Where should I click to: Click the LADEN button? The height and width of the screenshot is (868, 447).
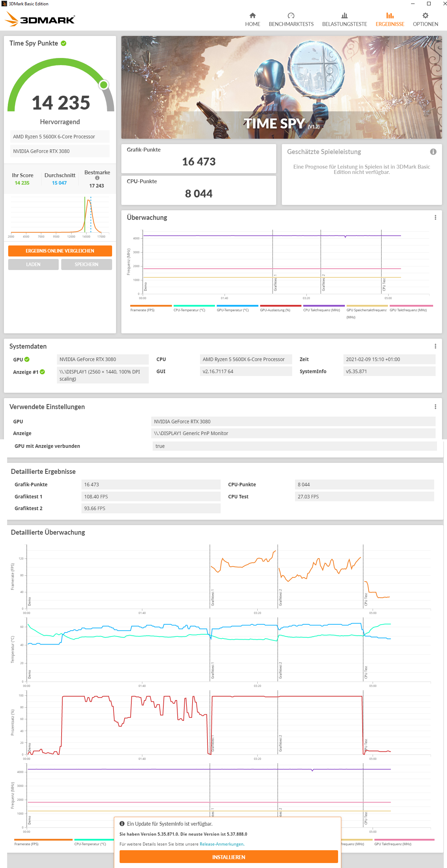point(33,264)
